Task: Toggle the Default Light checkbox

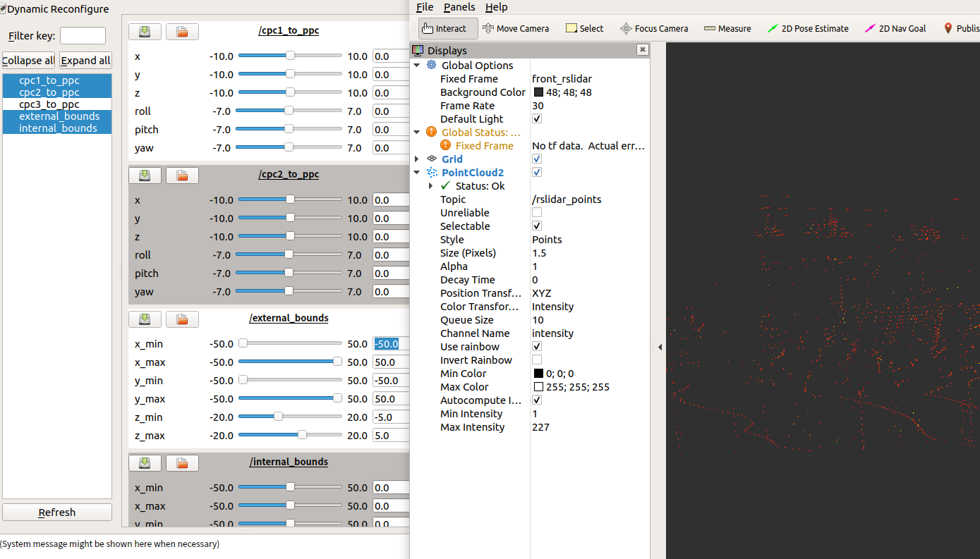Action: 537,118
